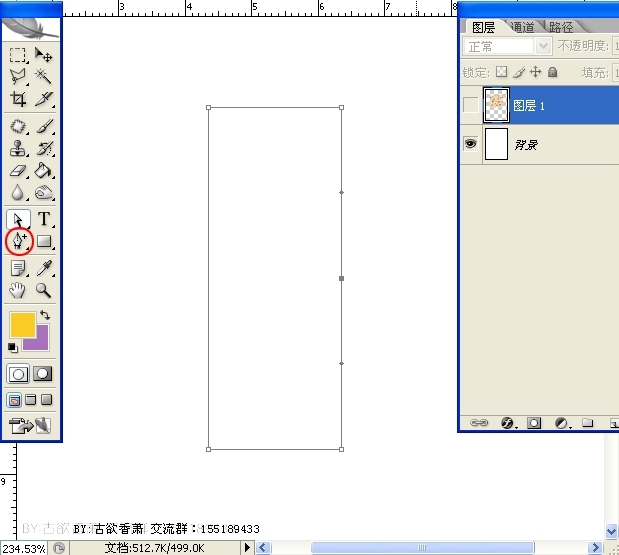This screenshot has width=619, height=555.
Task: Hide the 背景 layer eye icon
Action: [471, 144]
